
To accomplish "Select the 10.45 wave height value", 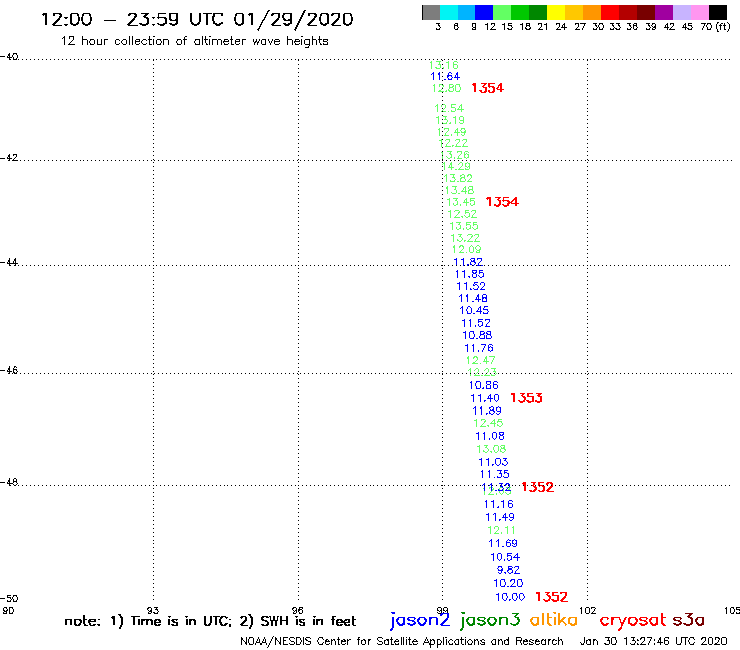I will coord(474,311).
